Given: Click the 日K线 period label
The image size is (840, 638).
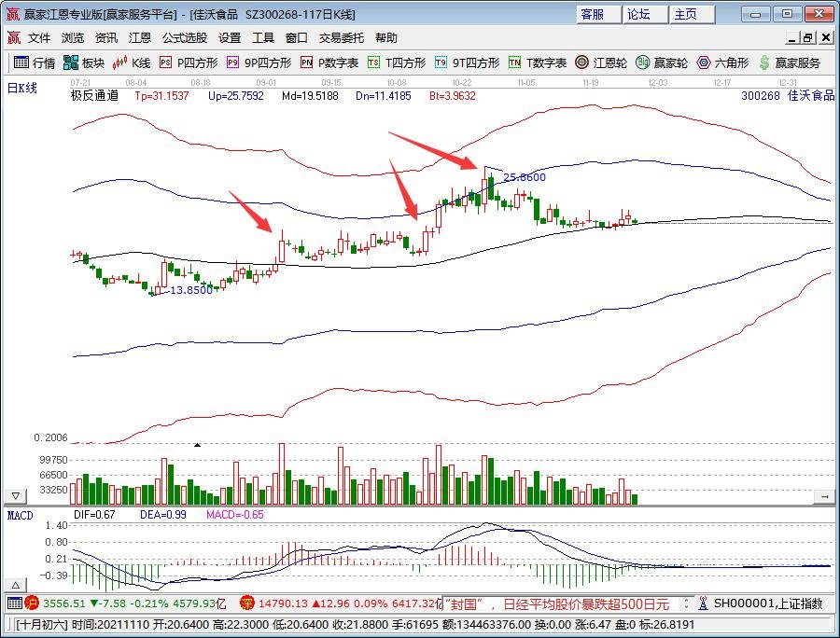Looking at the screenshot, I should click(x=22, y=89).
